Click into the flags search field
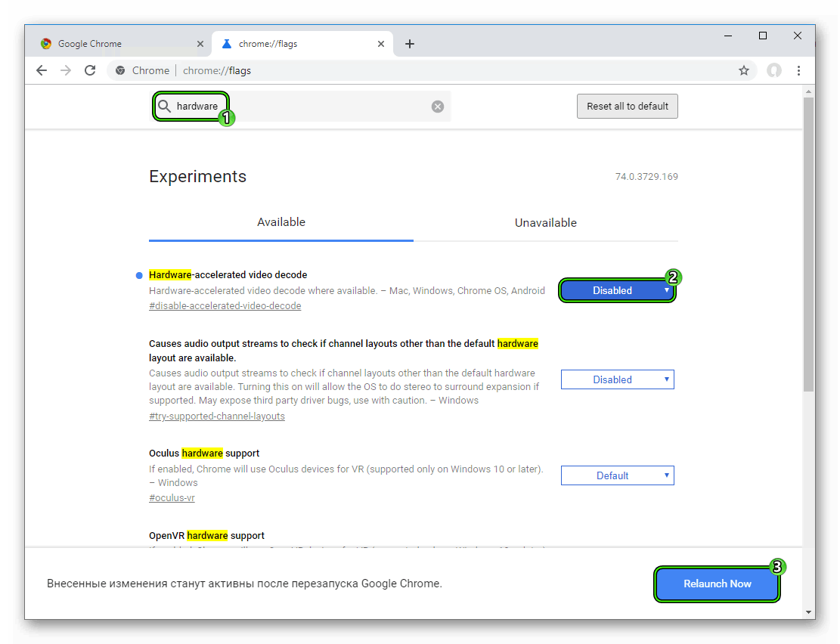This screenshot has width=840, height=644. 300,106
